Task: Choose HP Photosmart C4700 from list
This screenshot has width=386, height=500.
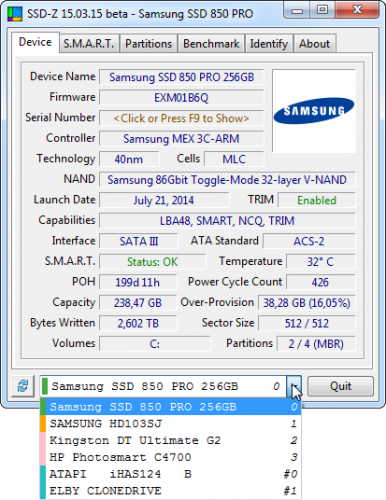Action: pos(170,457)
